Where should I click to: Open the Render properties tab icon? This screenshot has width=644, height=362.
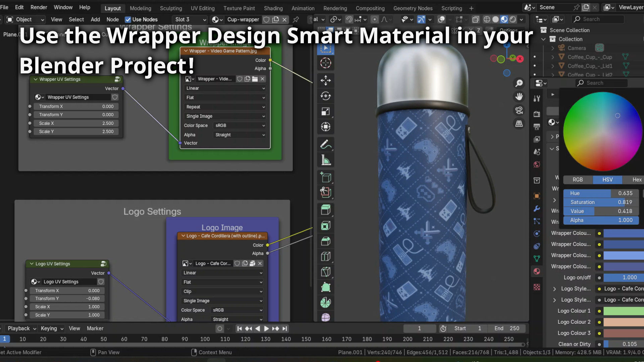[x=537, y=114]
